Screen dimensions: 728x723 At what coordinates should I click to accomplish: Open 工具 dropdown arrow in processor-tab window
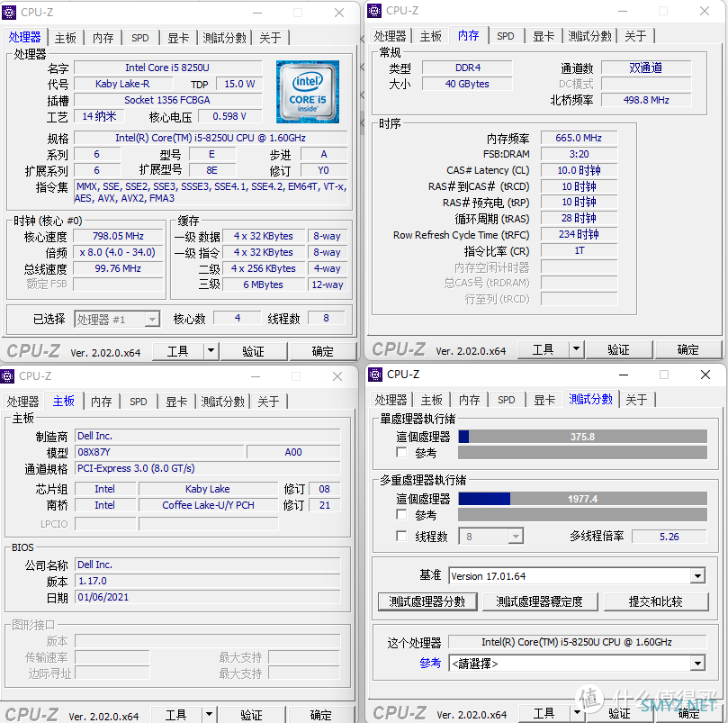point(211,351)
